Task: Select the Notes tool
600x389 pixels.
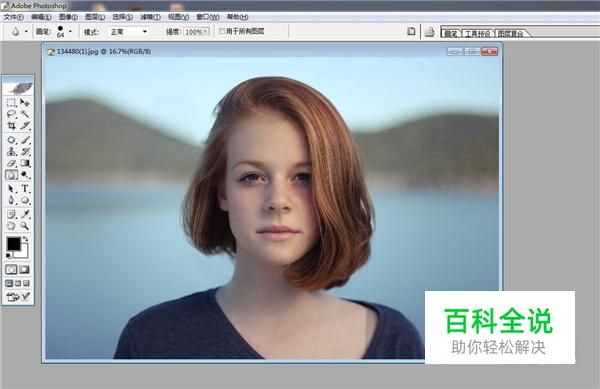Action: [11, 214]
